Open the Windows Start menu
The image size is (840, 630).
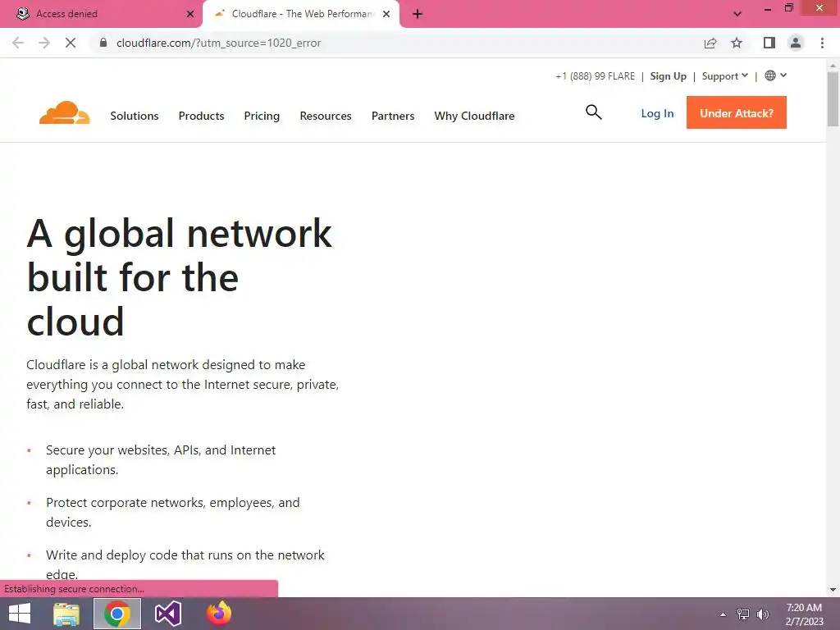pos(20,614)
